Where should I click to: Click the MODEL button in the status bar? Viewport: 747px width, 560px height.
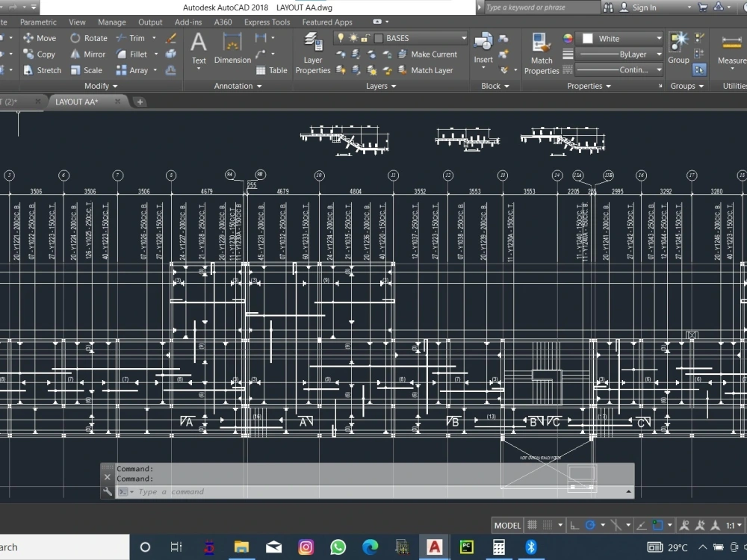pyautogui.click(x=506, y=525)
